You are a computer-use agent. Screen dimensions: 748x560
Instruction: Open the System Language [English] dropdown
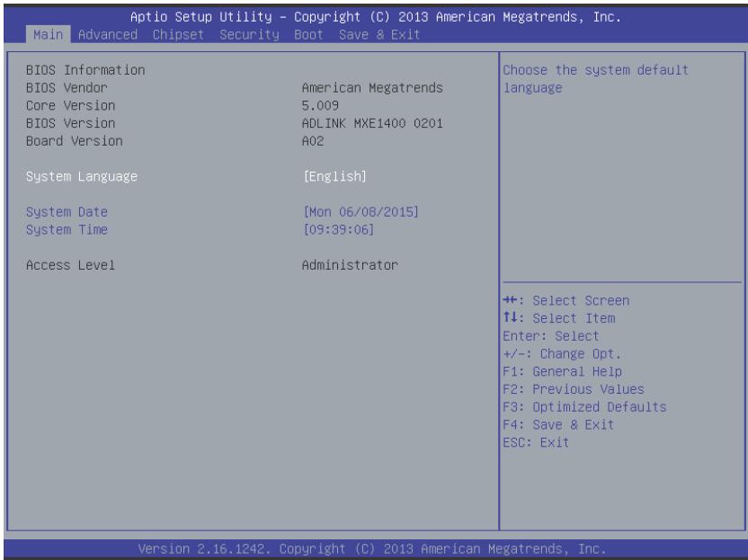[334, 176]
